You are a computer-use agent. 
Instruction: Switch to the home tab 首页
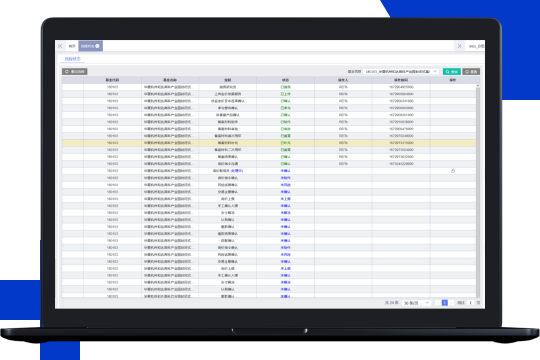pyautogui.click(x=72, y=46)
